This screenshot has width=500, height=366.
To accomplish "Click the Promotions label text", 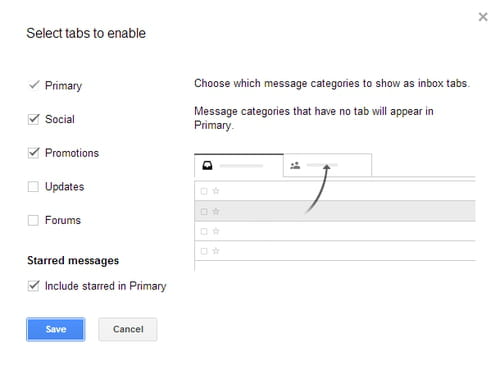I will click(x=72, y=153).
